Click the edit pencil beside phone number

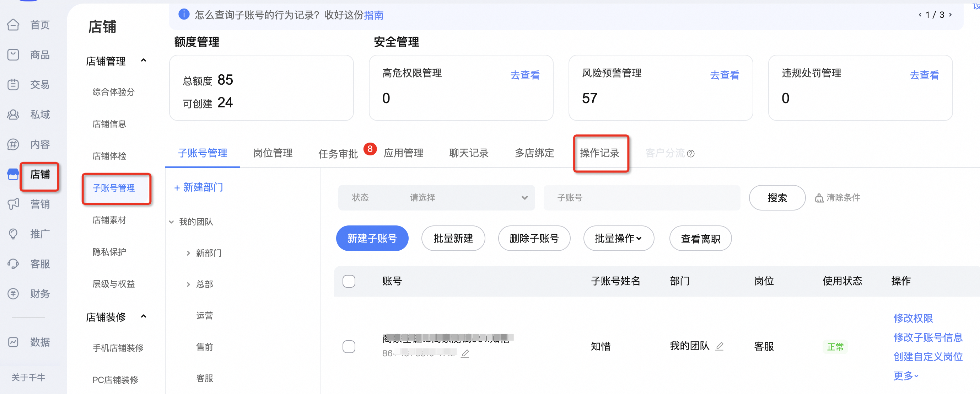465,354
